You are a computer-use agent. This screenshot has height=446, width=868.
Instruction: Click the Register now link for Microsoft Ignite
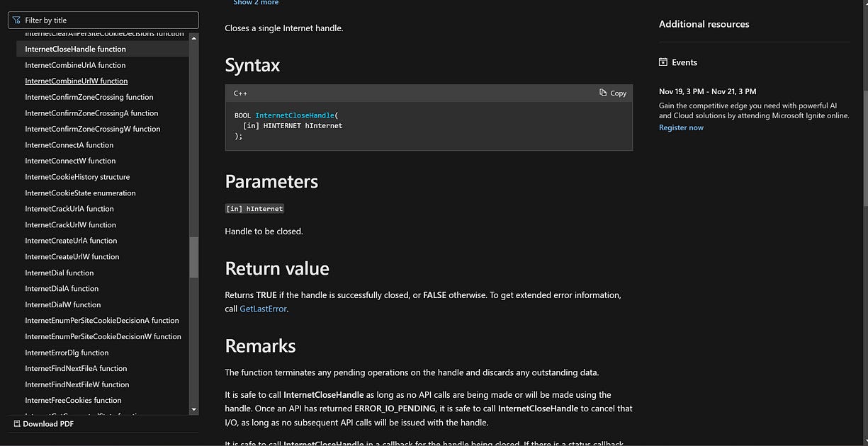(680, 127)
